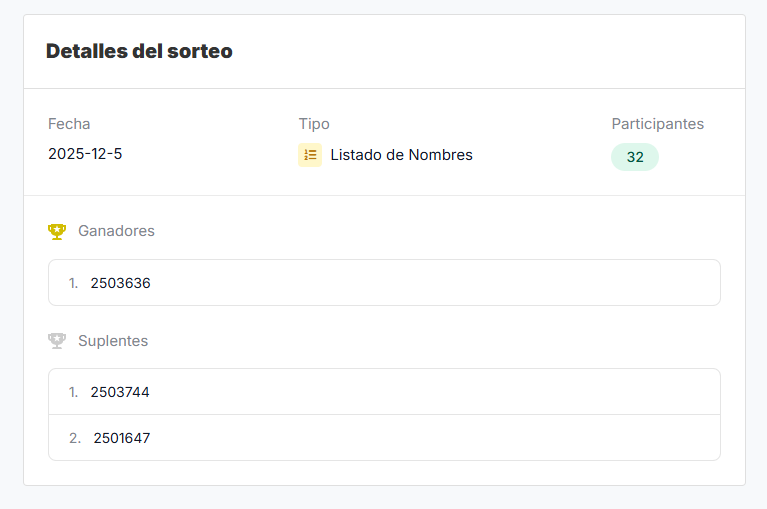Click the Suplentes section title
This screenshot has height=509, width=767.
(x=113, y=341)
